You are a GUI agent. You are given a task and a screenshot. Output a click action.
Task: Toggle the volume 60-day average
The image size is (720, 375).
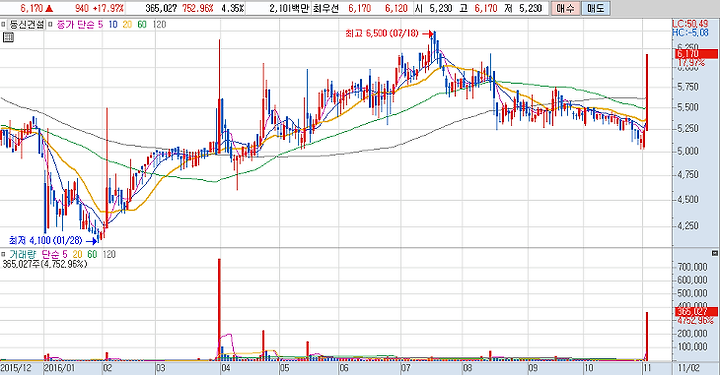[92, 254]
